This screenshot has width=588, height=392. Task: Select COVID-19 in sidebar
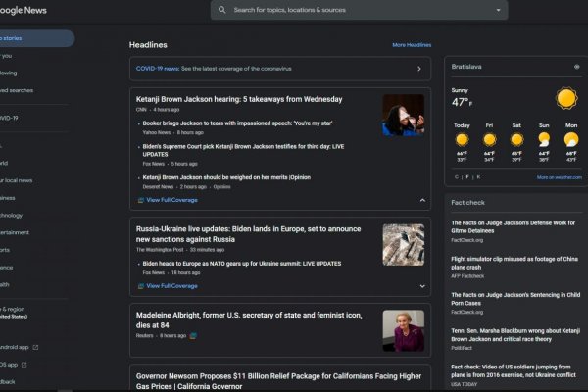9,118
